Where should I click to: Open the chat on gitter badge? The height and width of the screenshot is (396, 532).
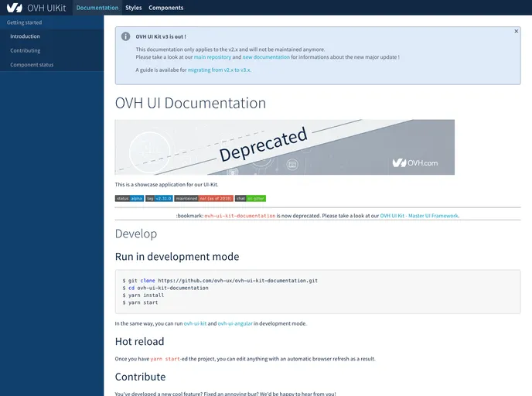(x=251, y=199)
